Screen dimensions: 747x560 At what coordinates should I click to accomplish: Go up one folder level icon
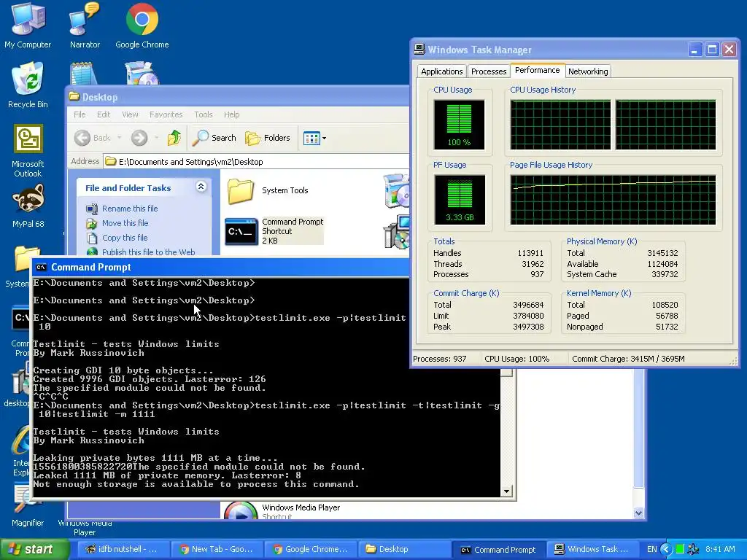[174, 138]
